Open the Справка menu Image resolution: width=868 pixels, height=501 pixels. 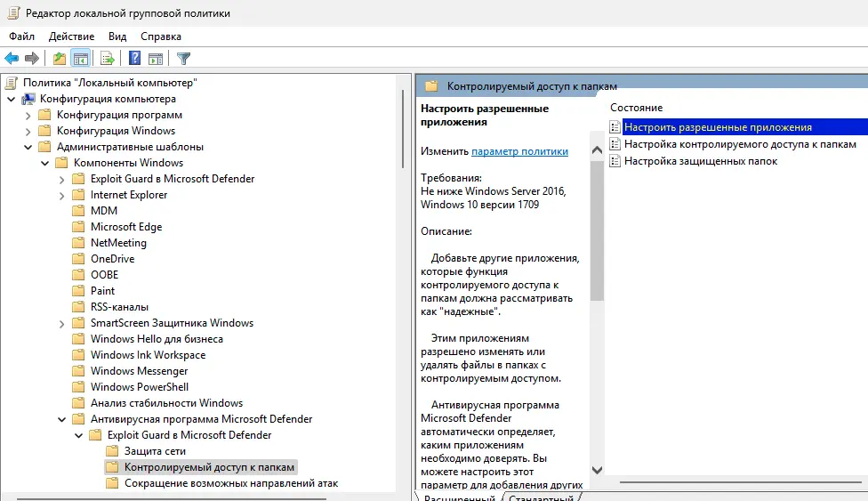point(160,36)
